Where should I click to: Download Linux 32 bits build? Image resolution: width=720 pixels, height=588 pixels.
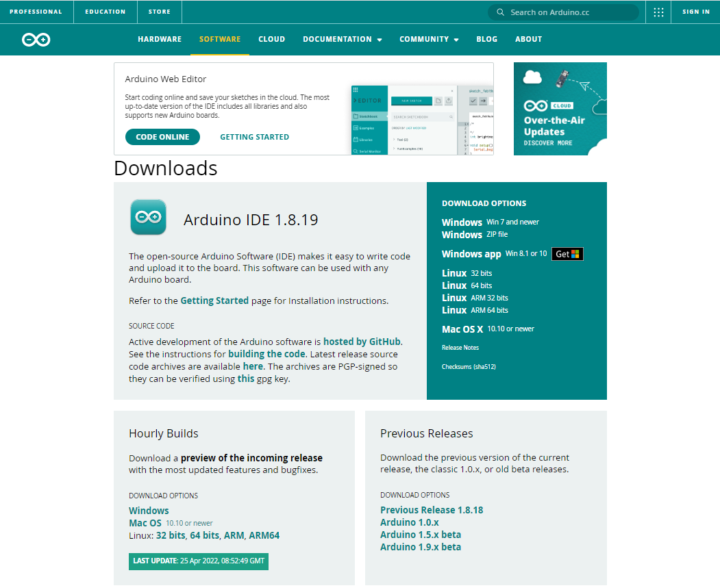click(467, 273)
